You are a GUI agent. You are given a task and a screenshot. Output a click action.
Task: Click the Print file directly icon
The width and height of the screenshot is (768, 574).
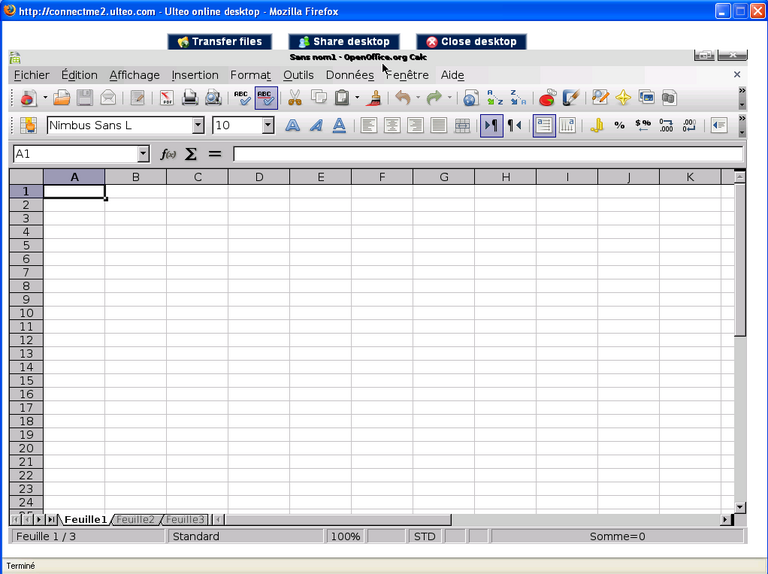[x=190, y=98]
